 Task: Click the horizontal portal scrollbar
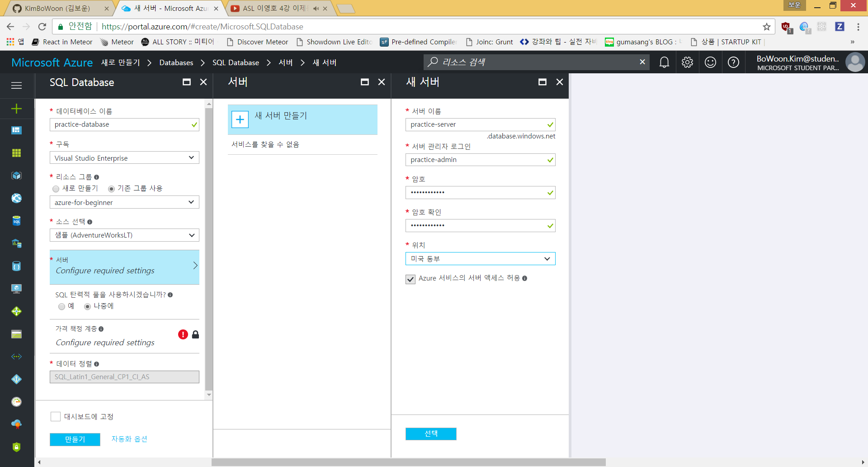point(409,462)
